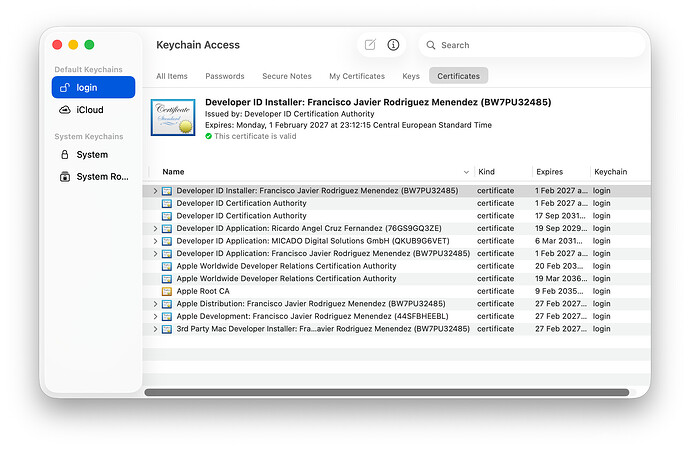Click the unlocked padlock icon beside login

(x=65, y=88)
